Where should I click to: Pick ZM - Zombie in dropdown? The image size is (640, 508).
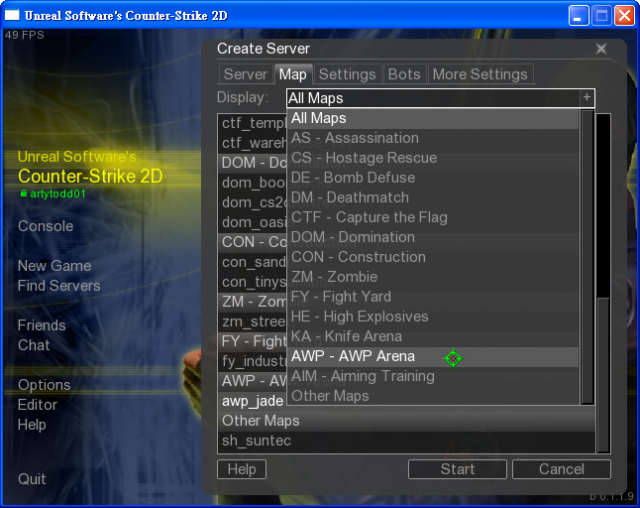[x=433, y=277]
